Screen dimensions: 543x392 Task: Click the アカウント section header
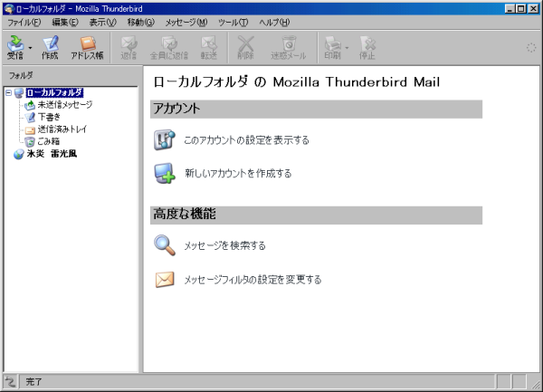(316, 109)
